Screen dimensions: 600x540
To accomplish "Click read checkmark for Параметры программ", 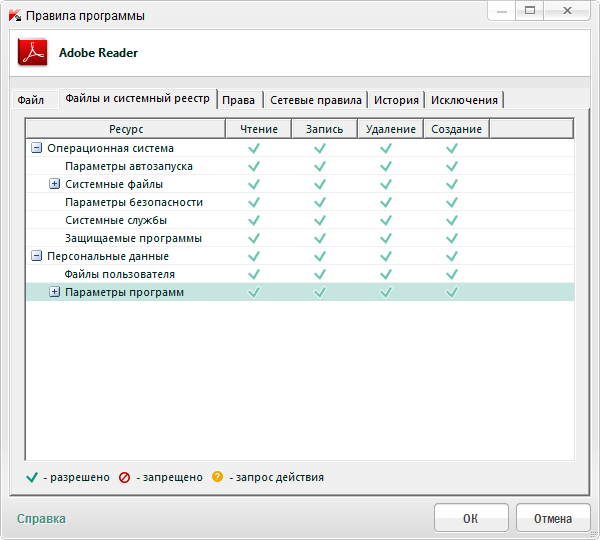I will 254,292.
